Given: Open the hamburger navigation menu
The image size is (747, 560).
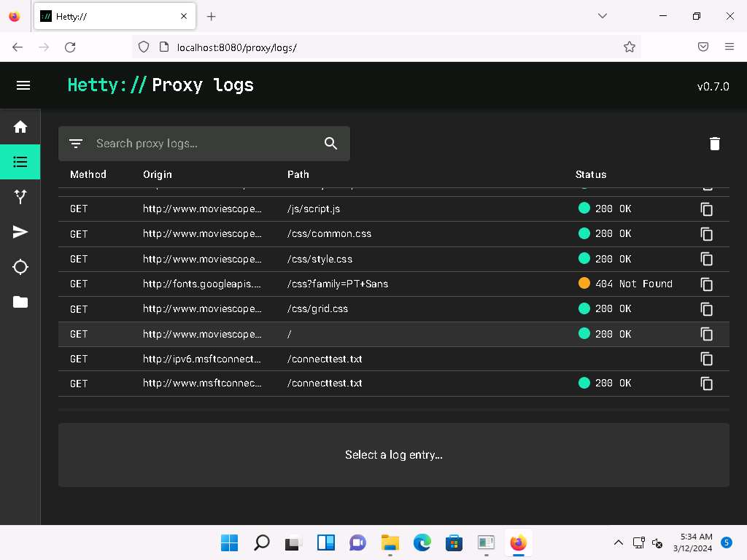Looking at the screenshot, I should point(23,85).
